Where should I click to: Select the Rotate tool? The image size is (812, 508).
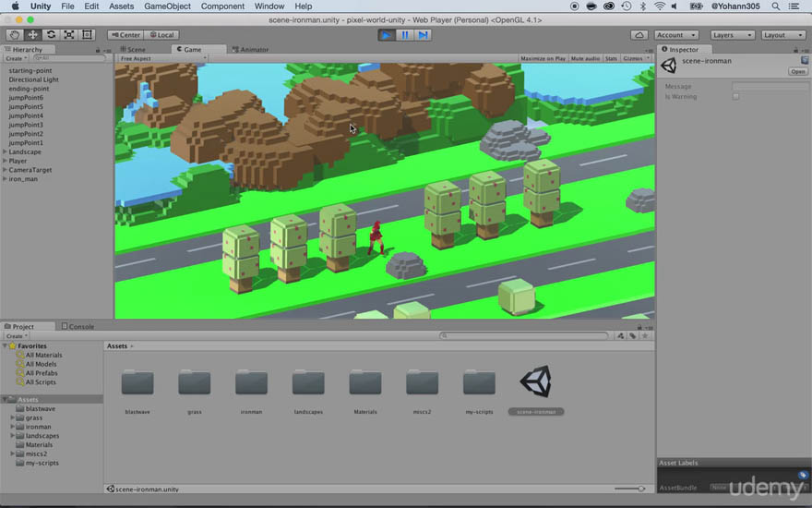[51, 35]
